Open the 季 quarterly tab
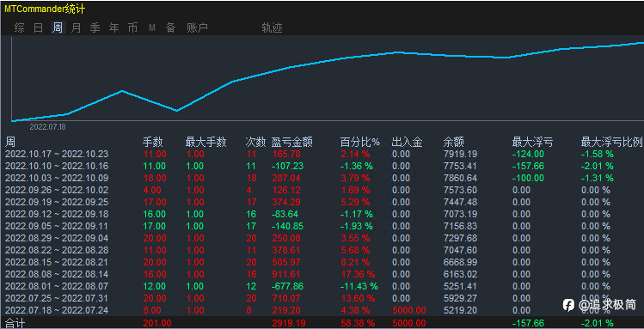The width and height of the screenshot is (644, 329). point(95,27)
